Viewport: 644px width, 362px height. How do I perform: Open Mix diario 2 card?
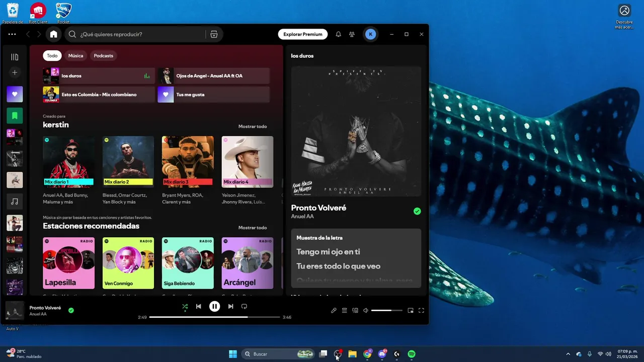point(128,170)
